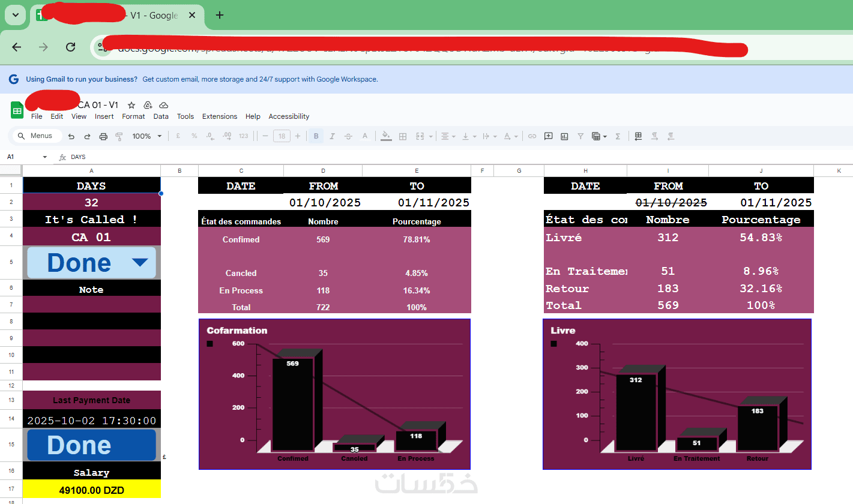Open the Google Sheets home icon
Viewport: 853px width, 504px height.
pyautogui.click(x=17, y=110)
